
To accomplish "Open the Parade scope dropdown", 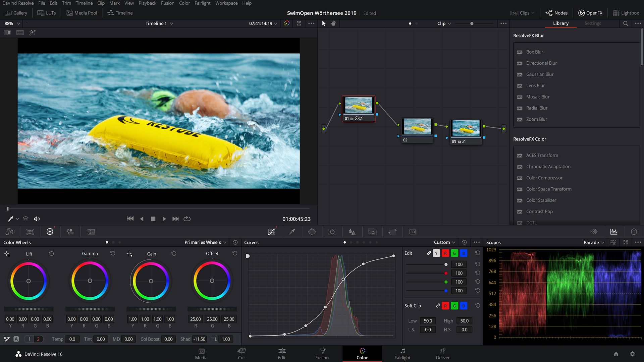I will point(593,242).
